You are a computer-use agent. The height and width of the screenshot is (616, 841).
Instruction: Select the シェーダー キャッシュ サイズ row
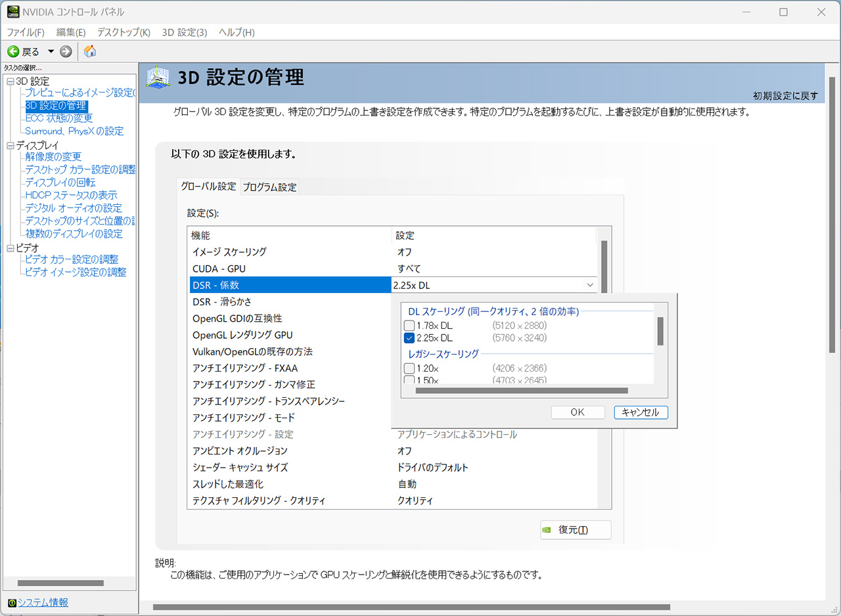tap(392, 468)
